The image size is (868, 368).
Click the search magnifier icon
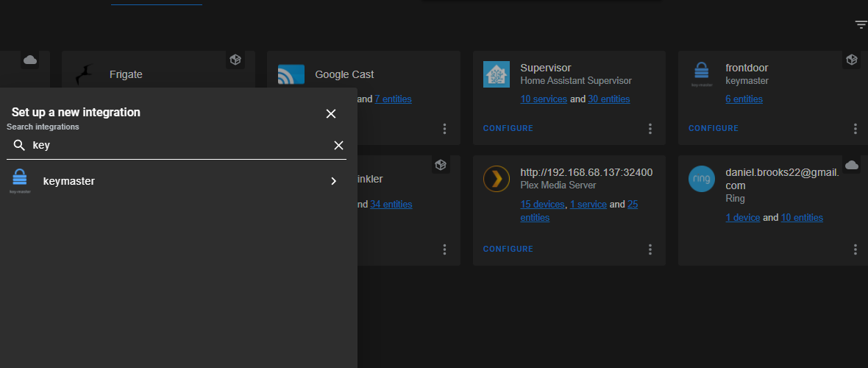click(19, 145)
